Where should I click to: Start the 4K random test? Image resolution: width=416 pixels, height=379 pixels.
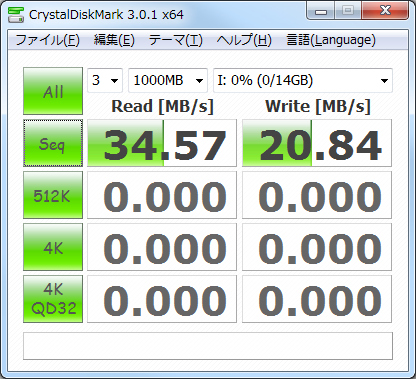point(53,247)
